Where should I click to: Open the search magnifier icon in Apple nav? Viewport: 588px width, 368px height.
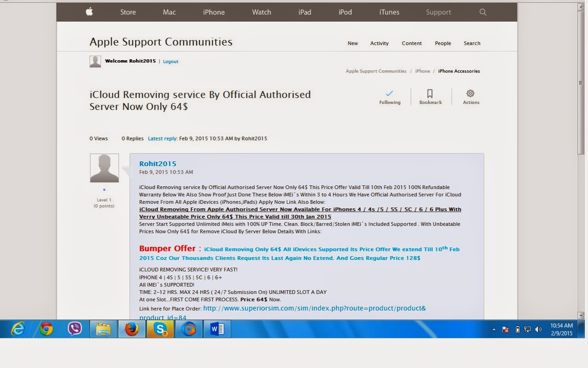point(483,12)
